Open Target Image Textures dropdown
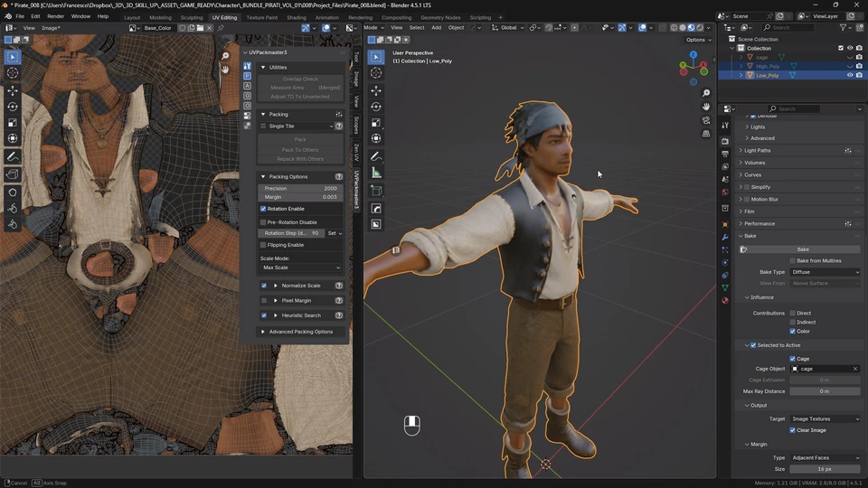 [x=825, y=418]
